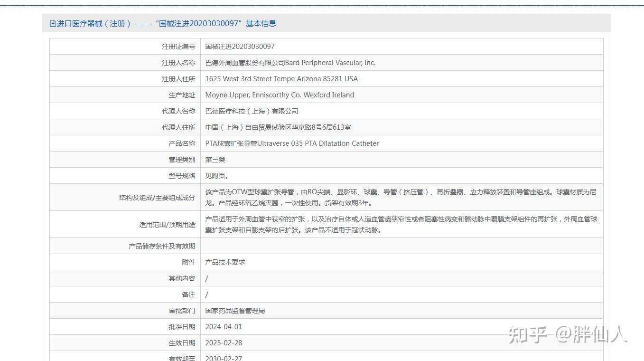Click the 结构及组成/主要组成成分 label
This screenshot has height=361, width=644.
coord(157,198)
